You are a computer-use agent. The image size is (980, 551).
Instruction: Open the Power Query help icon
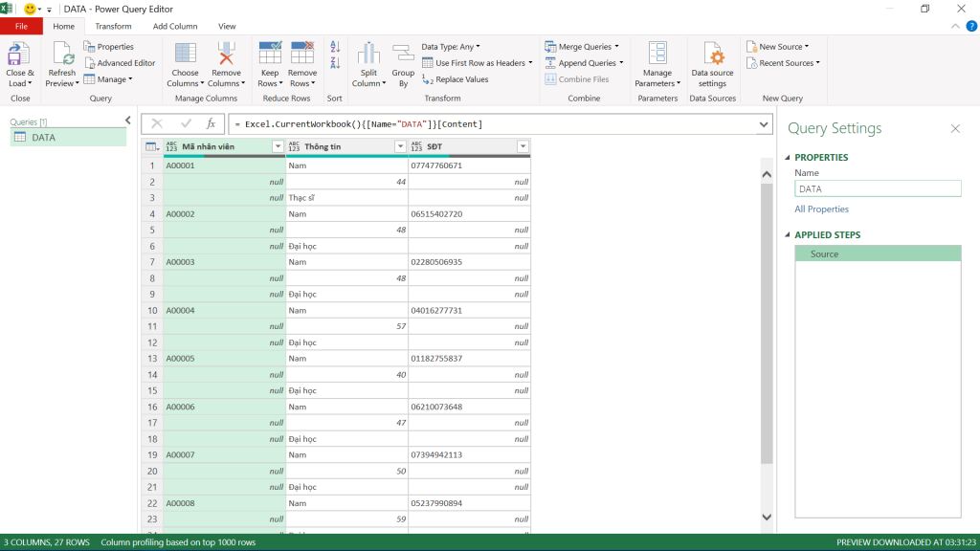point(971,26)
